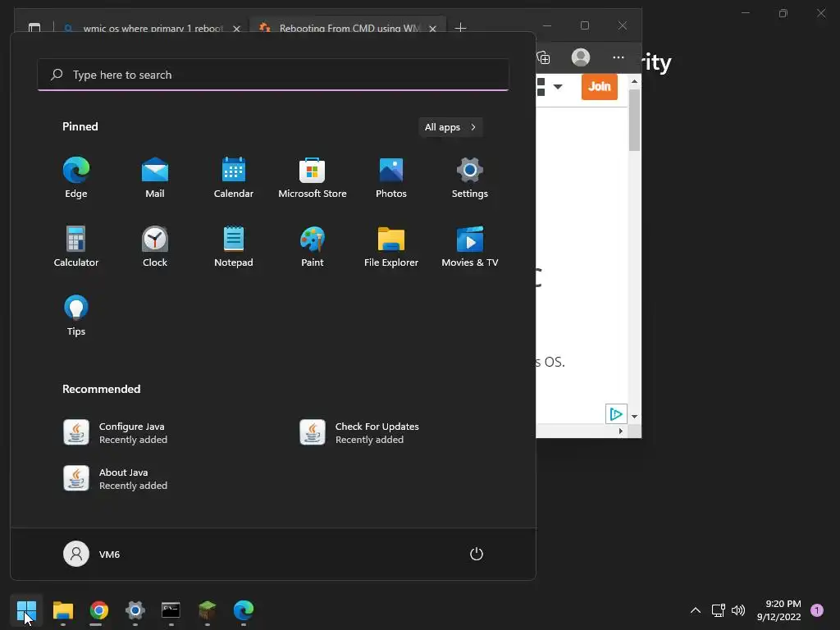Open Edge tab actions menu icon
Viewport: 840px width, 630px height.
coord(34,27)
